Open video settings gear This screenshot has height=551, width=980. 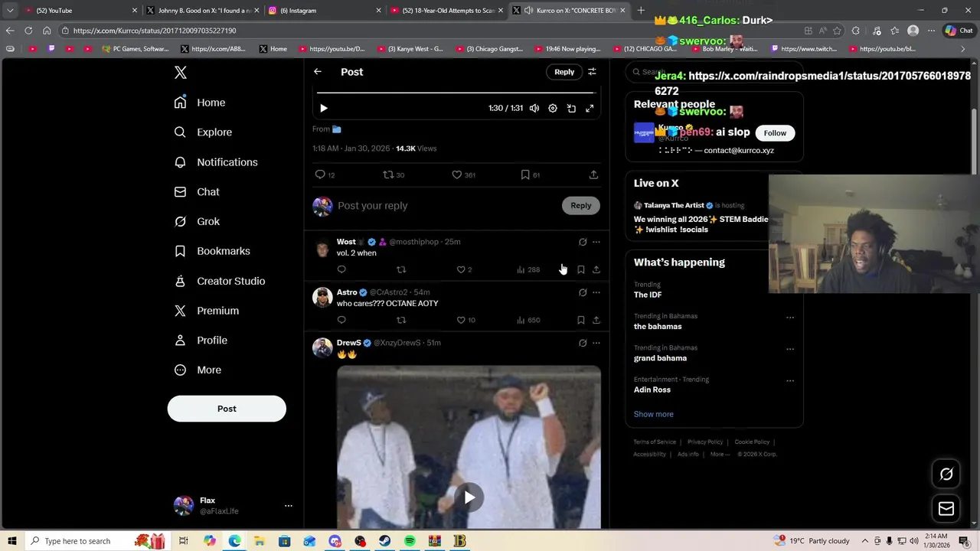[x=553, y=109]
